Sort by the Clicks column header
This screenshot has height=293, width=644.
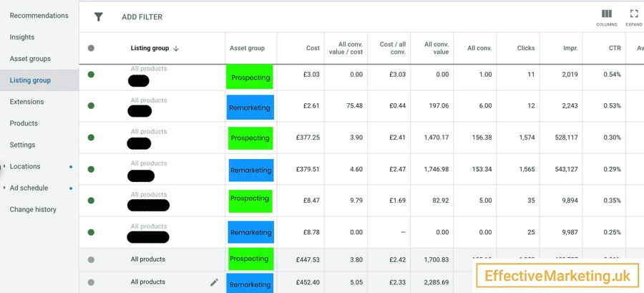coord(526,48)
